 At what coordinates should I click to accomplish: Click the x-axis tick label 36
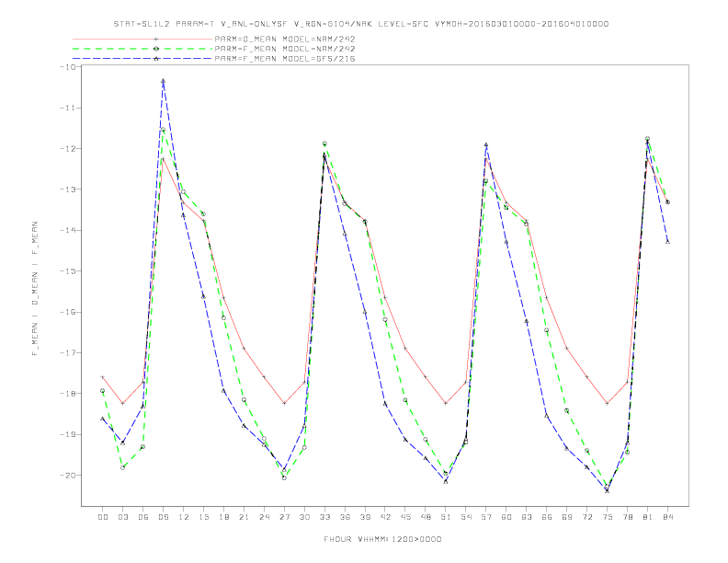[x=345, y=517]
